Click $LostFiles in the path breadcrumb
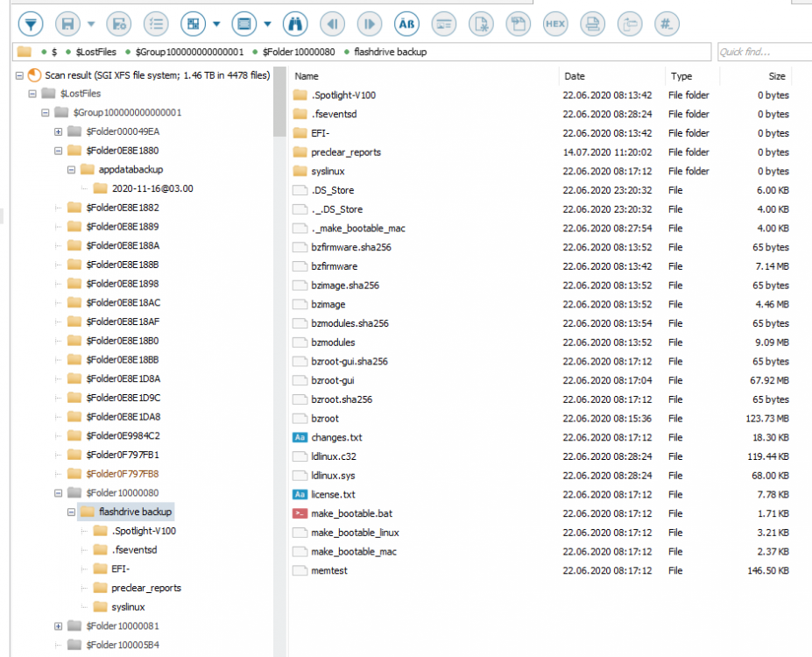The height and width of the screenshot is (657, 812). [x=95, y=52]
